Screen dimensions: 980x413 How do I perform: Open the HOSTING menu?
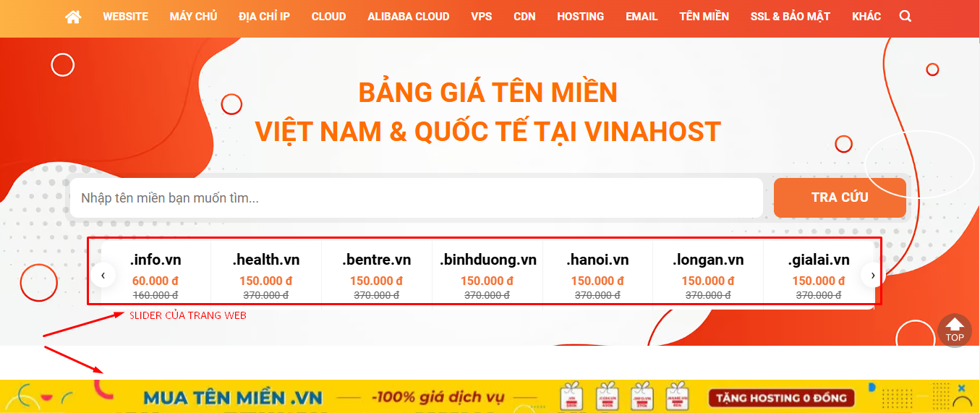(581, 16)
